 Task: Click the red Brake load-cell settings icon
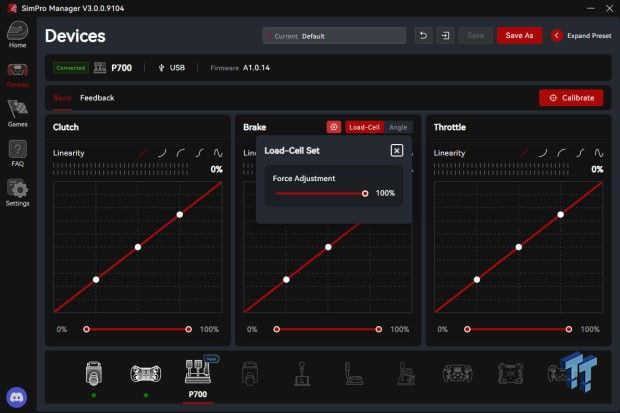(x=334, y=127)
